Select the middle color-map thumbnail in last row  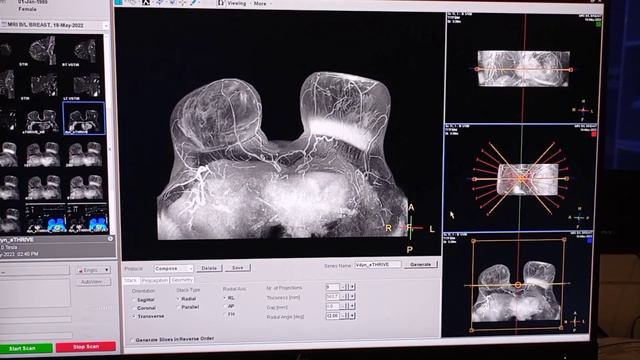pyautogui.click(x=45, y=218)
